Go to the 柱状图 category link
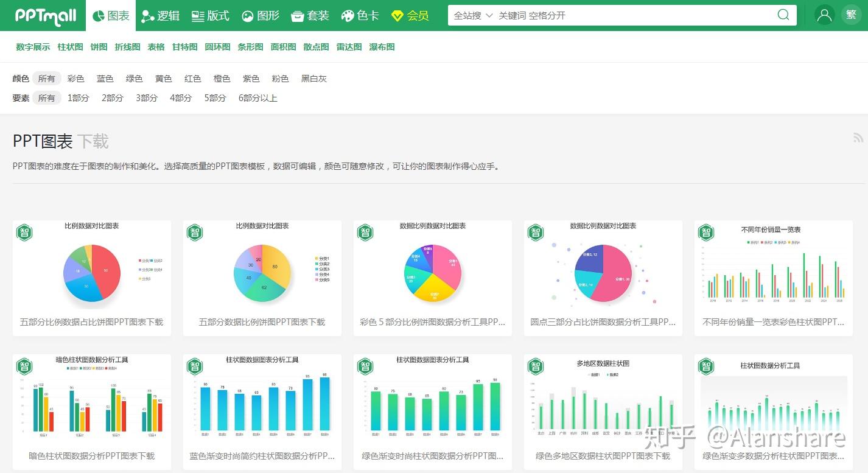 coord(71,47)
